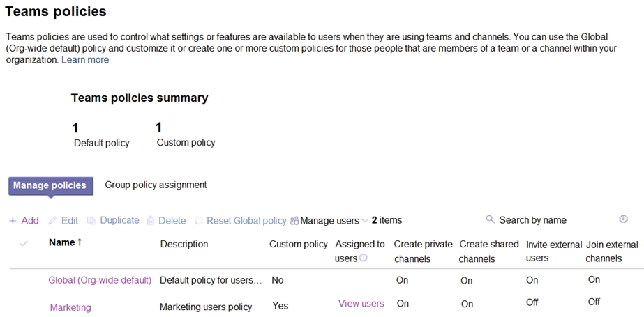644x317 pixels.
Task: Open column settings gear icon
Action: click(623, 219)
